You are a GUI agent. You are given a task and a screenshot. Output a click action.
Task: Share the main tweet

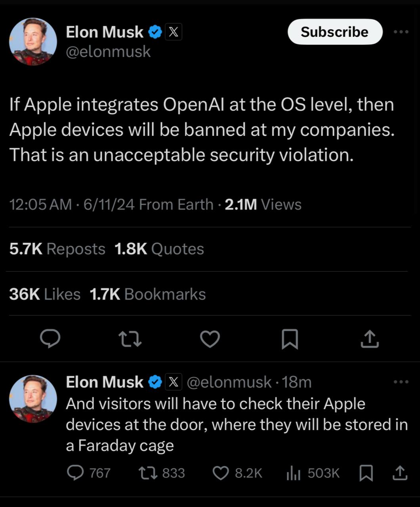click(370, 339)
